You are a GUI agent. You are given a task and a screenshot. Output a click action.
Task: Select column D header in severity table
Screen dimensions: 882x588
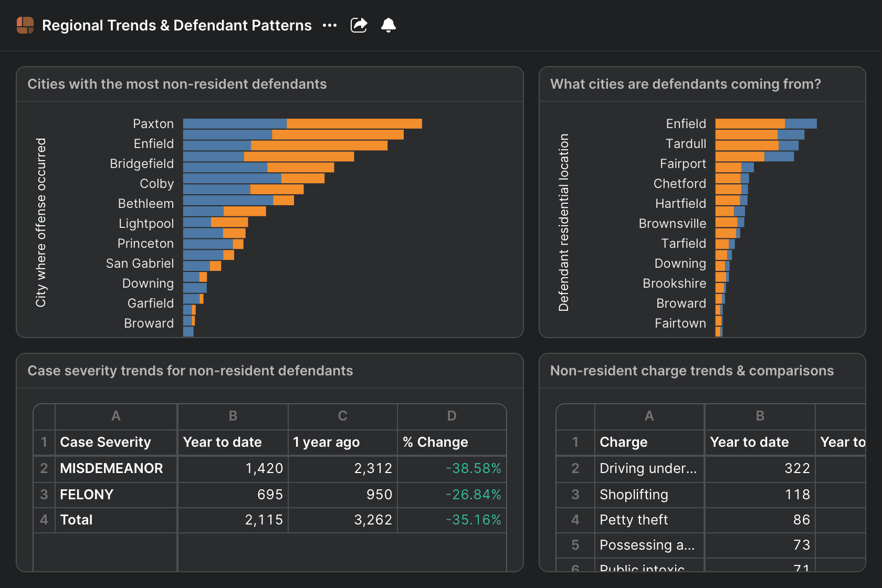(451, 416)
